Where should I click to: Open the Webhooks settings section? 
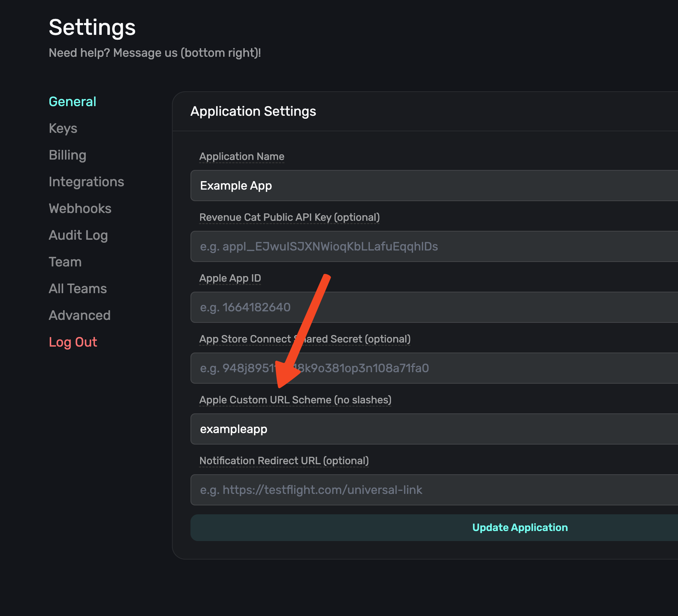pyautogui.click(x=80, y=209)
